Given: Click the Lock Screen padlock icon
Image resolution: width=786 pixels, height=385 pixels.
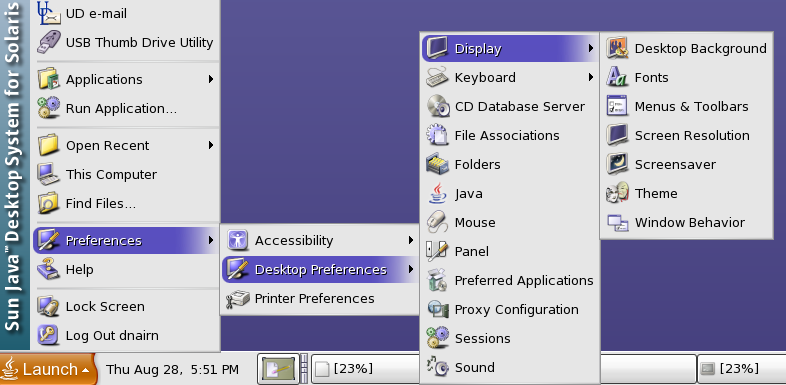Looking at the screenshot, I should [49, 307].
